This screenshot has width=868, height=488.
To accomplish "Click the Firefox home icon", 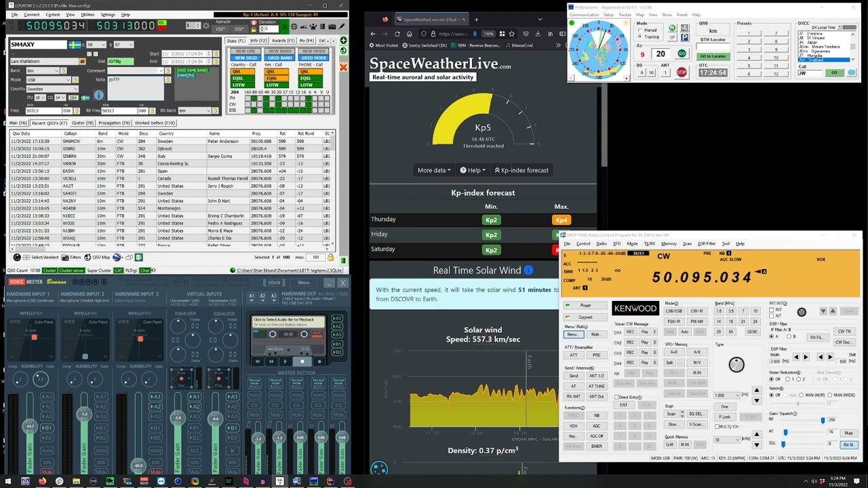I will (x=410, y=33).
